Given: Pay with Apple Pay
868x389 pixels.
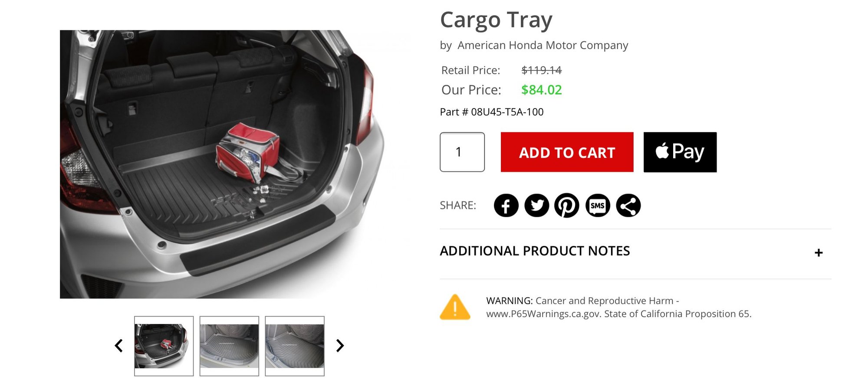Looking at the screenshot, I should [x=680, y=152].
